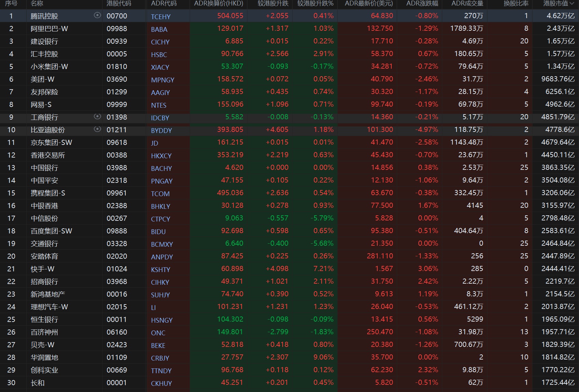The height and width of the screenshot is (392, 579).
Task: Click the 港股代码 column header
Action: [x=119, y=3]
